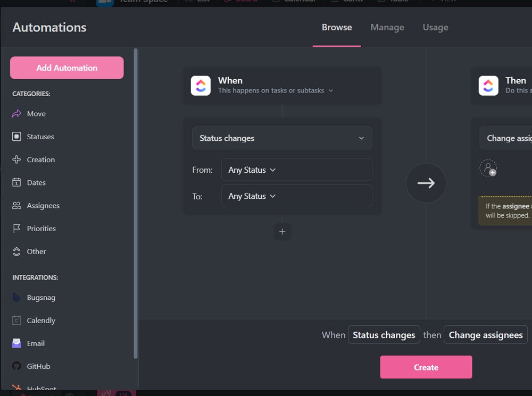
Task: Click the Other category label
Action: tap(36, 251)
